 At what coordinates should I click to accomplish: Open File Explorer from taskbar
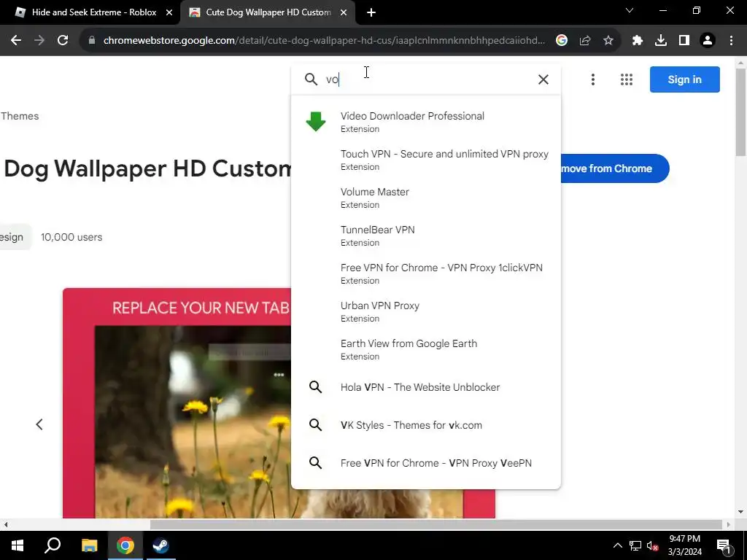[x=89, y=545]
